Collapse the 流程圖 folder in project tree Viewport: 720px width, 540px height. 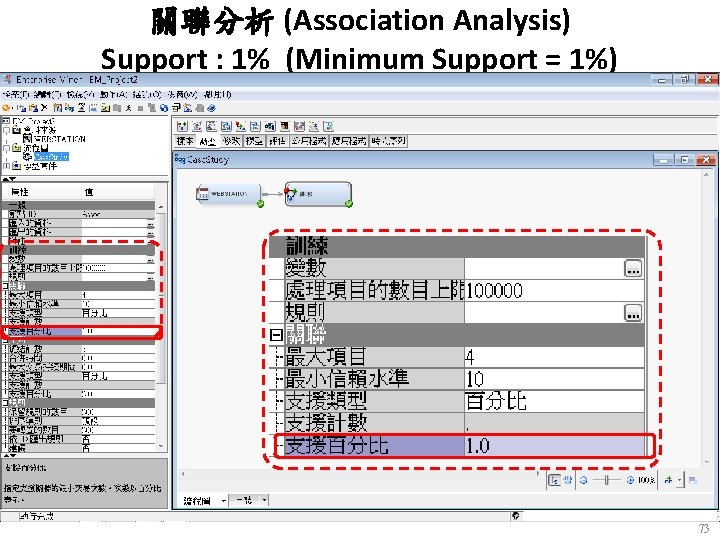tap(6, 148)
